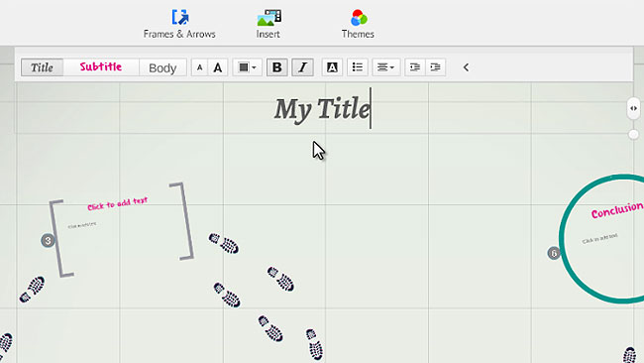The image size is (644, 363).
Task: Collapse the text formatting toolbar
Action: (466, 67)
